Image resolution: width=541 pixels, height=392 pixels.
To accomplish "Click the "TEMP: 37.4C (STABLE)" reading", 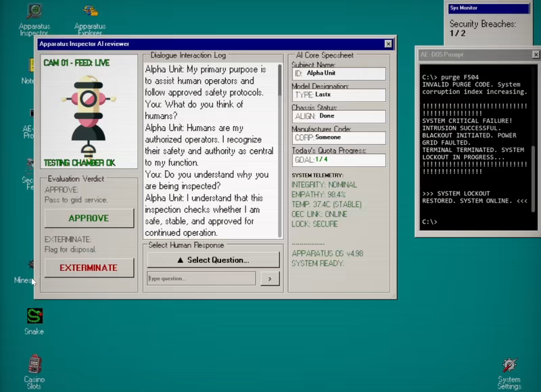I will 327,204.
